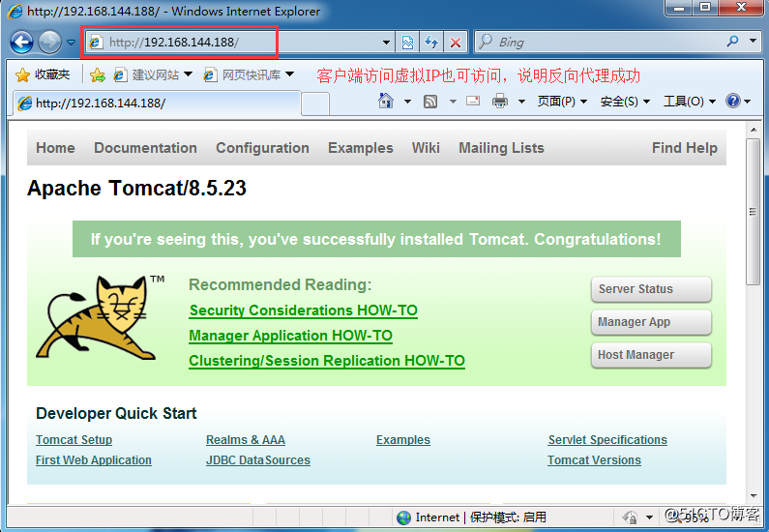Open the Tomcat Setup link
Viewport: 769px width, 532px height.
(74, 440)
